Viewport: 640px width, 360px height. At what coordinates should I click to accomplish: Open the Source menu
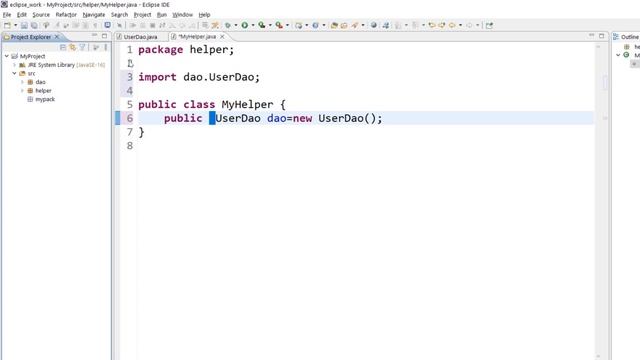click(x=41, y=15)
